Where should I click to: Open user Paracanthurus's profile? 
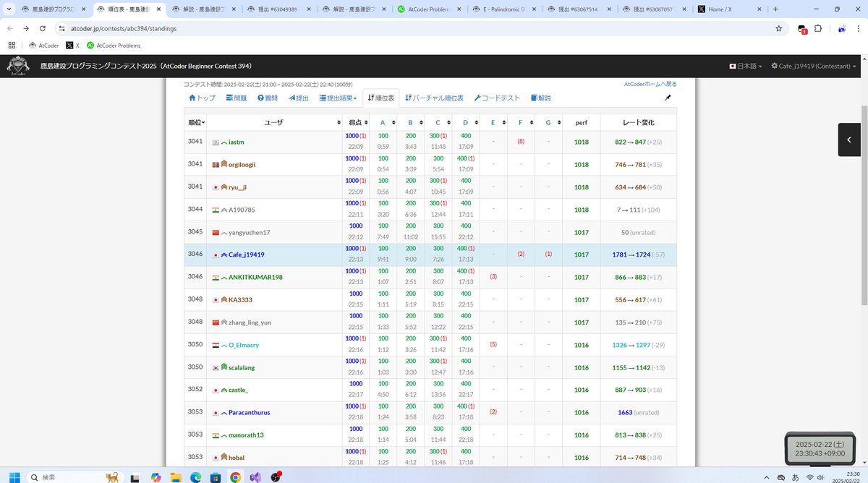(249, 412)
